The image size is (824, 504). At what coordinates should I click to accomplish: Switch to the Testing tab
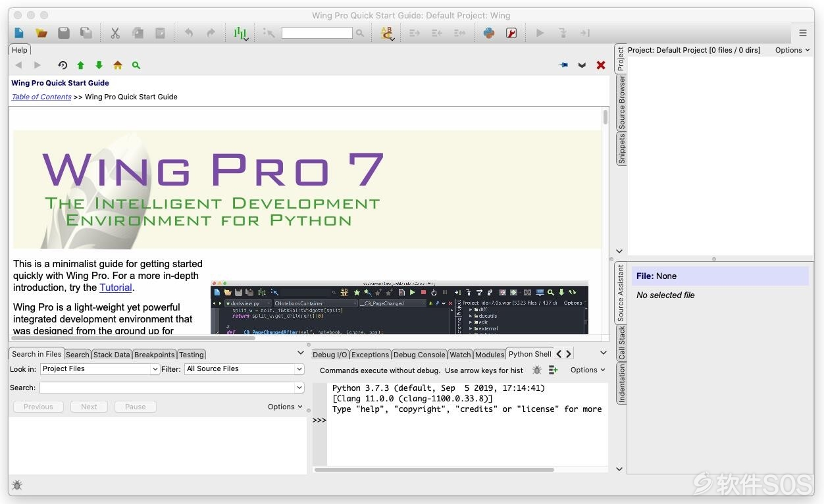[192, 355]
